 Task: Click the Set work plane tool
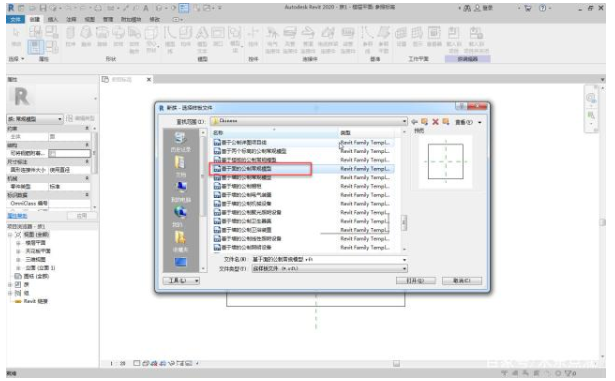(x=401, y=36)
